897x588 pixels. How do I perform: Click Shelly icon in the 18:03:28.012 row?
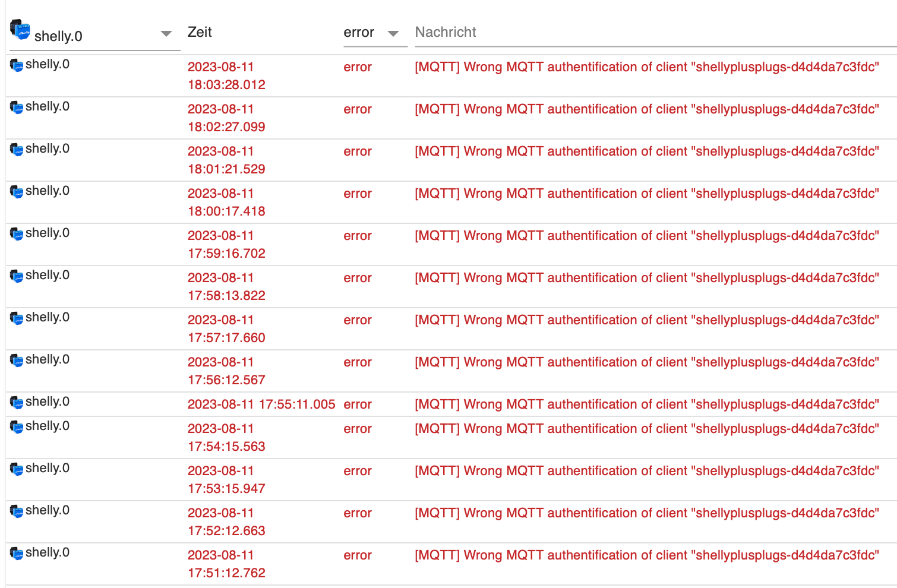click(x=17, y=65)
